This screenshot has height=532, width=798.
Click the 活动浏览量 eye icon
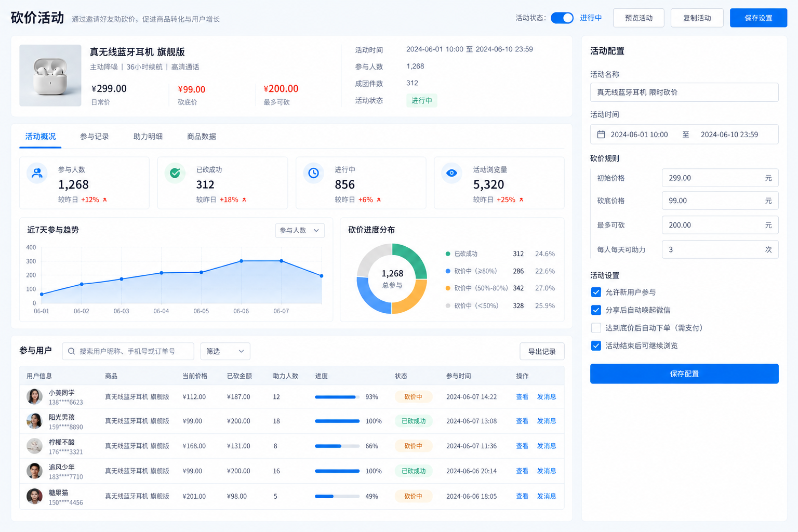[x=451, y=173]
